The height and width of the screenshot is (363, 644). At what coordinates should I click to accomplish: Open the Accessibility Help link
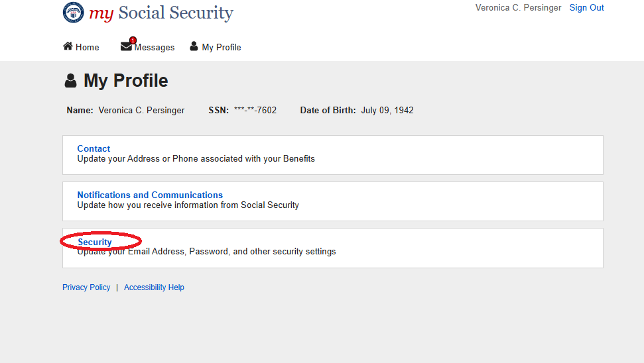coord(154,287)
